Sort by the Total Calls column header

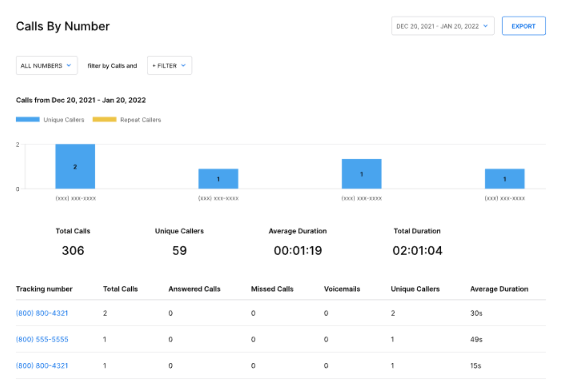[x=120, y=289]
